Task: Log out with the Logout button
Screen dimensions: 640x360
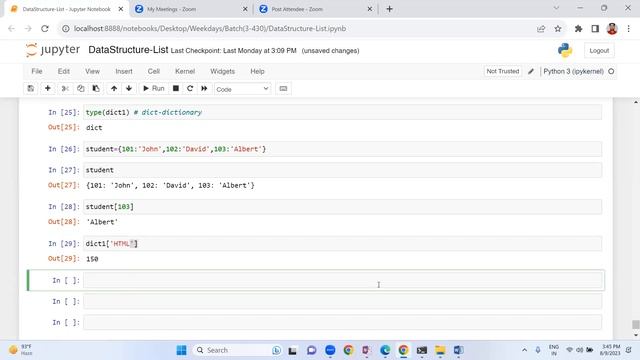Action: [x=599, y=51]
